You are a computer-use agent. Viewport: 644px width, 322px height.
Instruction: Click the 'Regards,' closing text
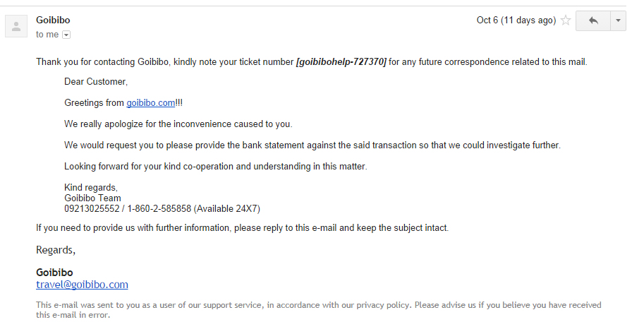(x=56, y=250)
